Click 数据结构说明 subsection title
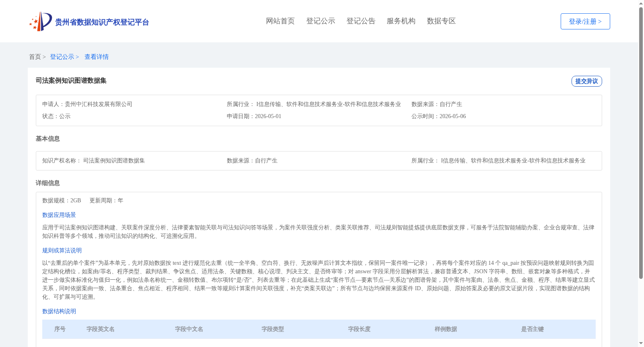Image resolution: width=644 pixels, height=347 pixels. coord(59,311)
